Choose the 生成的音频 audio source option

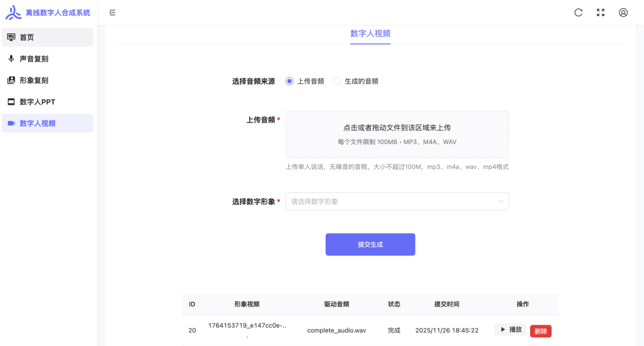click(x=337, y=81)
